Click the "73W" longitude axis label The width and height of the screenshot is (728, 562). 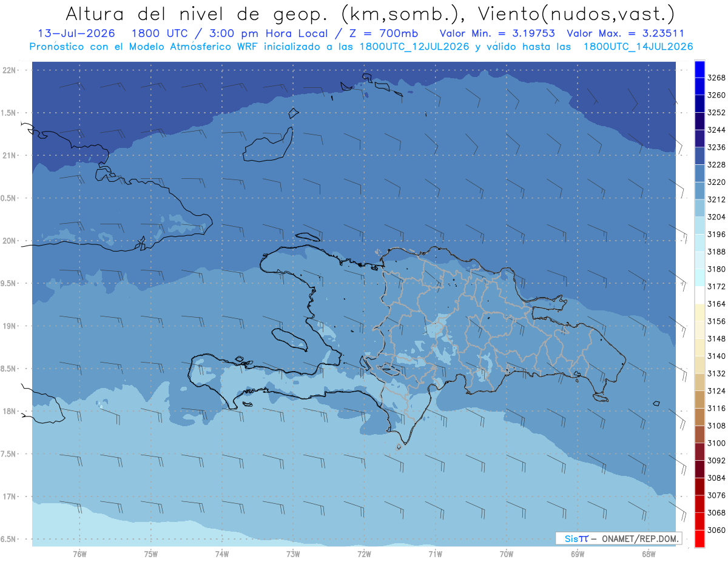pyautogui.click(x=293, y=554)
